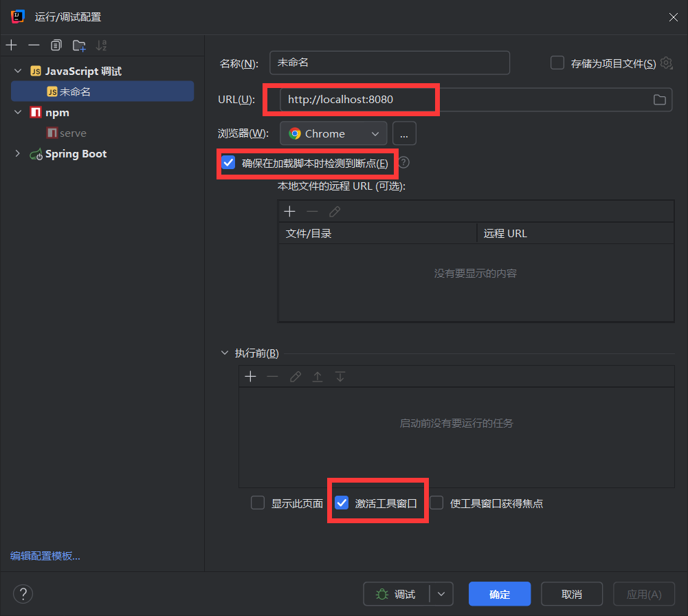Click the 远程 URL column header
The height and width of the screenshot is (616, 688).
click(576, 234)
